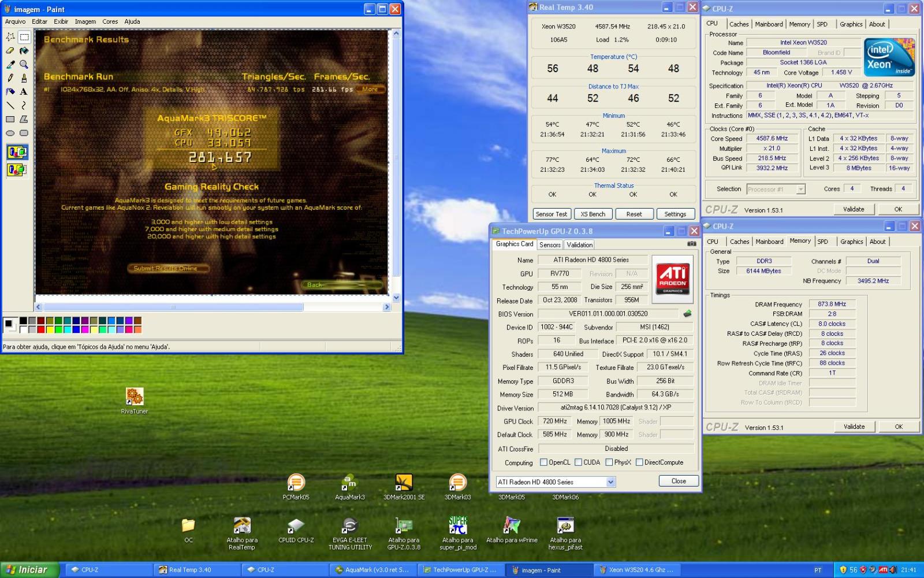Switch to Real Temp 3.40 taskbar button

(x=196, y=570)
